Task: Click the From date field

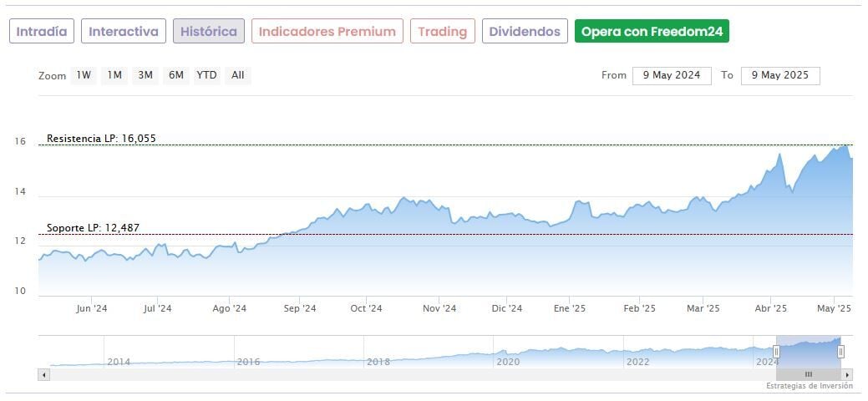Action: click(672, 75)
